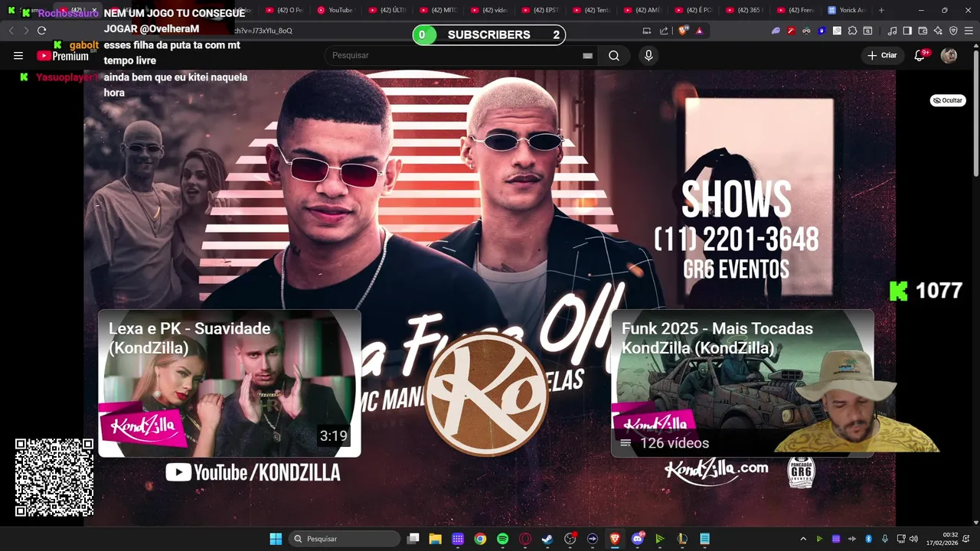This screenshot has width=980, height=551.
Task: Switch to the (42) 365 browser tab
Action: tap(745, 10)
